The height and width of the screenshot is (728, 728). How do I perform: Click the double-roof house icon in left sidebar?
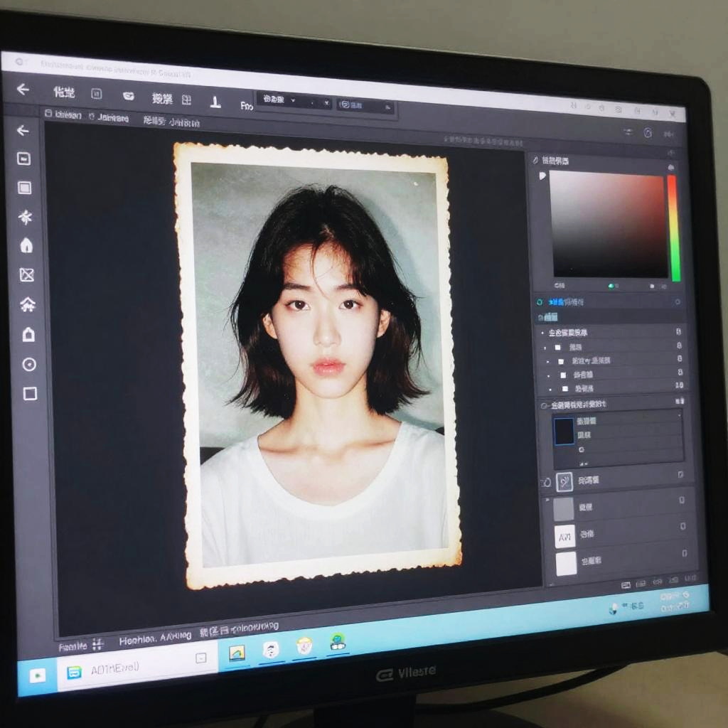(x=28, y=305)
